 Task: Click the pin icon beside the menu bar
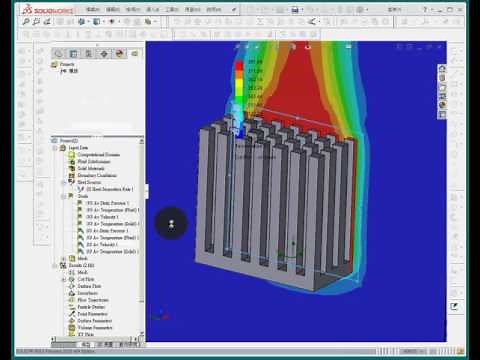tap(234, 10)
